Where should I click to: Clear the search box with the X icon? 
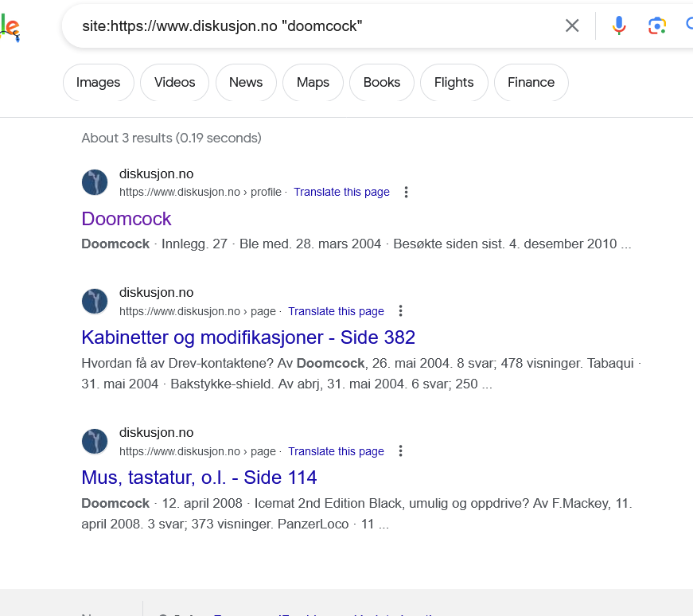[x=572, y=25]
